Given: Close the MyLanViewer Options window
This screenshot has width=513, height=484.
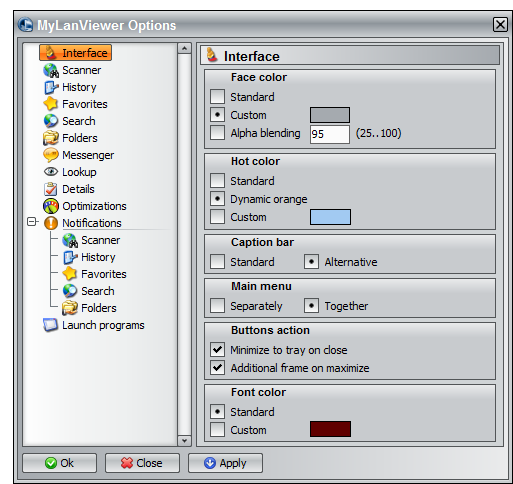Looking at the screenshot, I should point(500,25).
